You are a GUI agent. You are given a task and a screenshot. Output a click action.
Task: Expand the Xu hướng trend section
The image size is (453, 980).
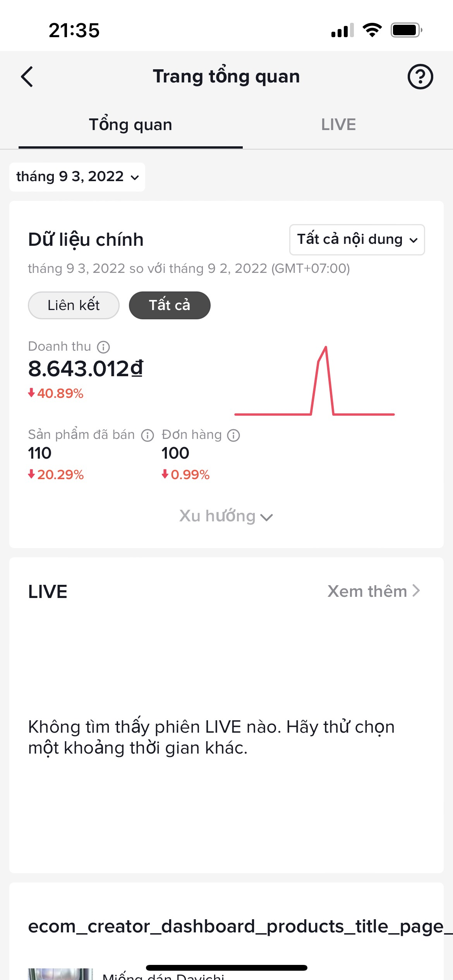click(x=226, y=516)
